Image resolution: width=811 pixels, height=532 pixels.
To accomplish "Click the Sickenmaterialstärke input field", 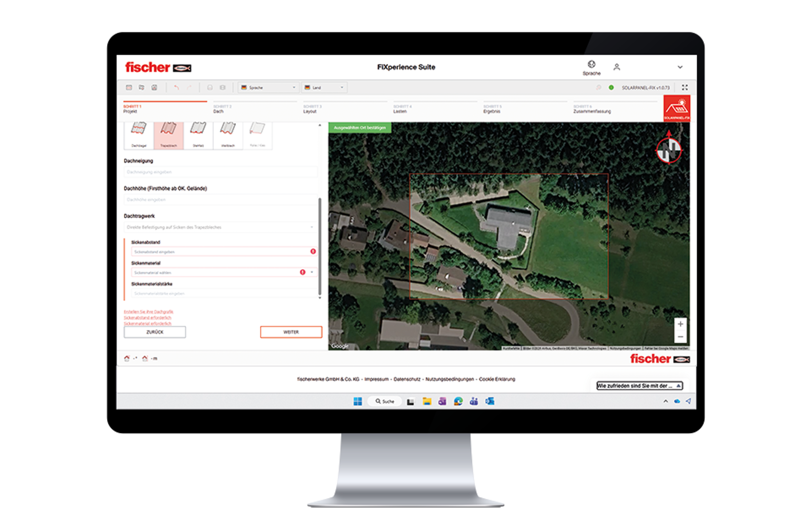I will click(x=224, y=293).
